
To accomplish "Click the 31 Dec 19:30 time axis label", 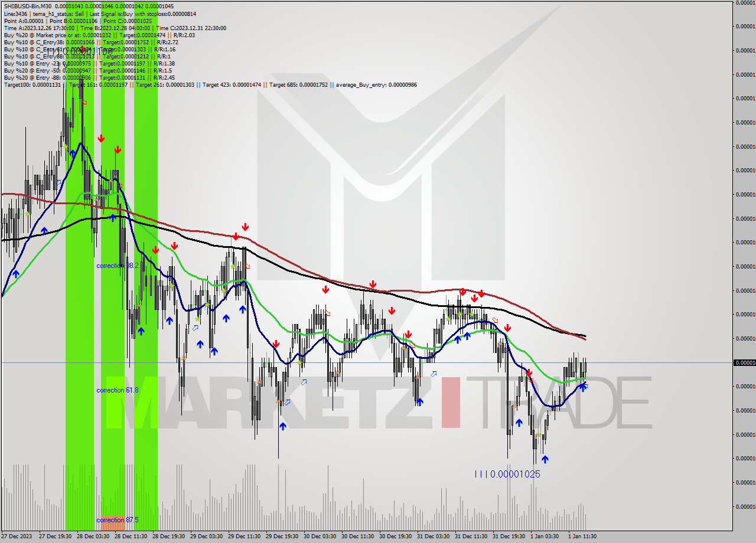I will pos(509,536).
